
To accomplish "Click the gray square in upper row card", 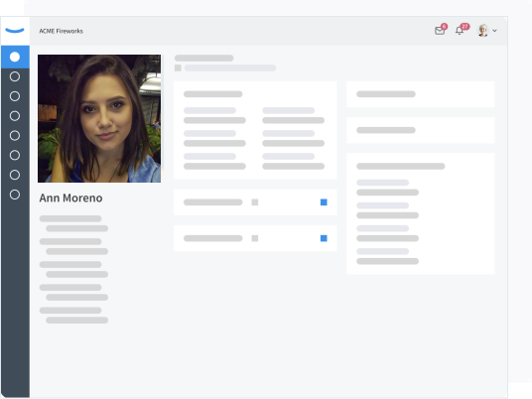I will [x=255, y=202].
